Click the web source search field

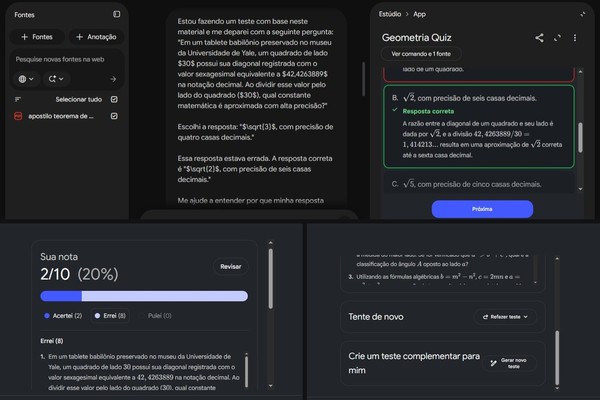point(60,59)
